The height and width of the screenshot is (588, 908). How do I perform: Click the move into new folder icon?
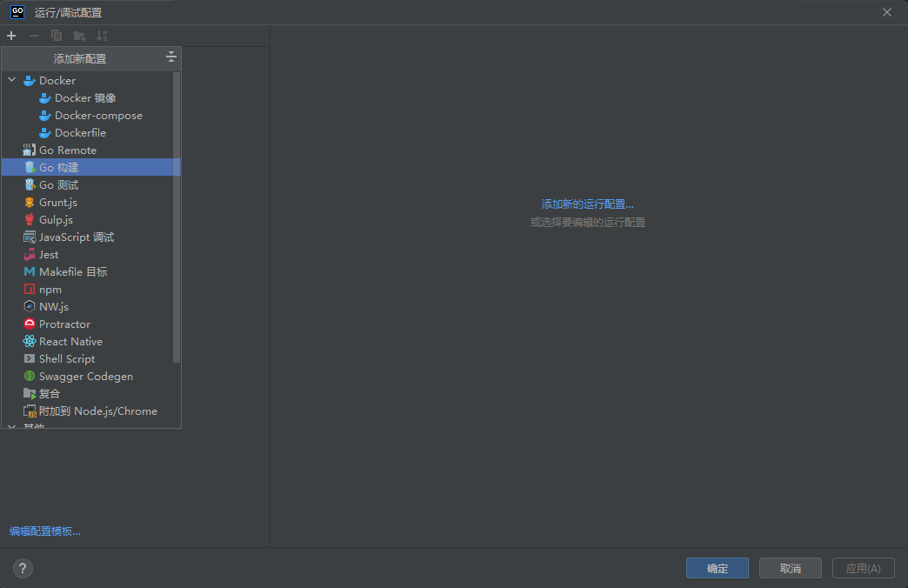(x=79, y=36)
